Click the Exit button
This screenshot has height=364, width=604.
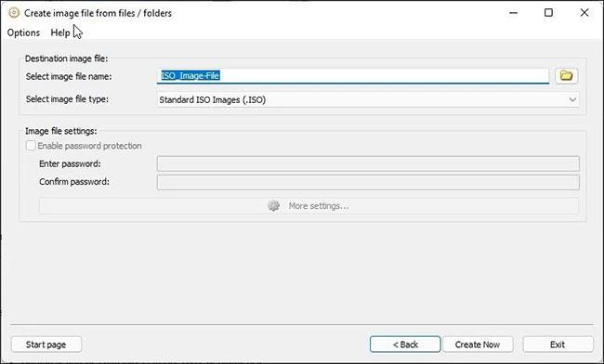pos(558,344)
